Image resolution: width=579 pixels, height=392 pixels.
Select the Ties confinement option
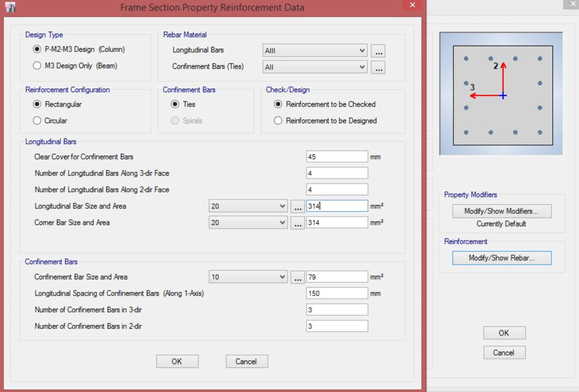(x=175, y=104)
